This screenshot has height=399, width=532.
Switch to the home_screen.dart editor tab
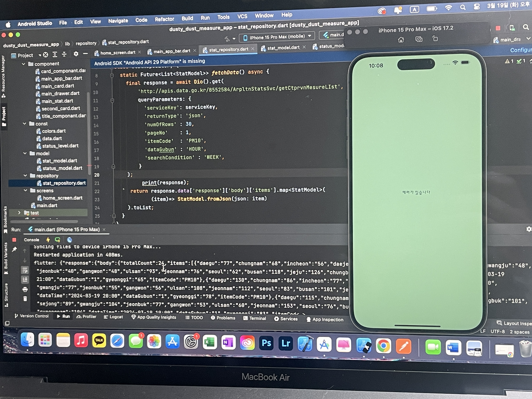click(118, 52)
